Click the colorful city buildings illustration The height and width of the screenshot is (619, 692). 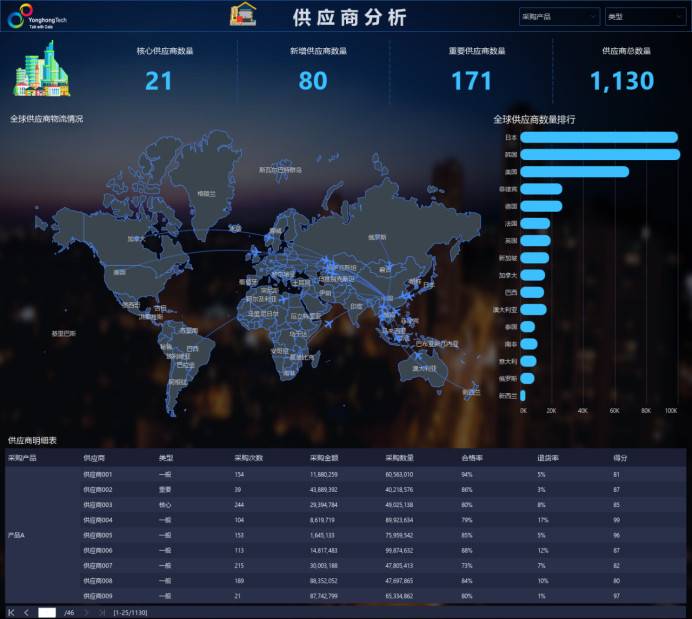[40, 71]
